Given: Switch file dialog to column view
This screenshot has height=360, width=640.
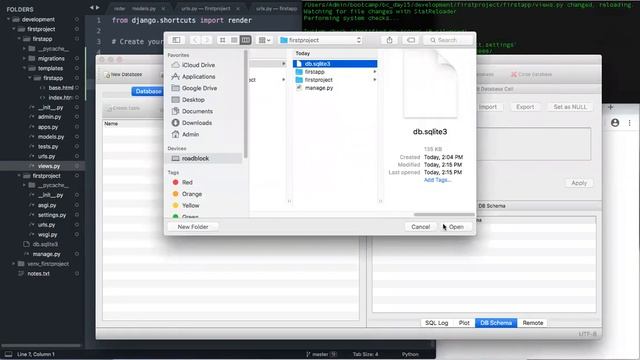Looking at the screenshot, I should tap(245, 40).
